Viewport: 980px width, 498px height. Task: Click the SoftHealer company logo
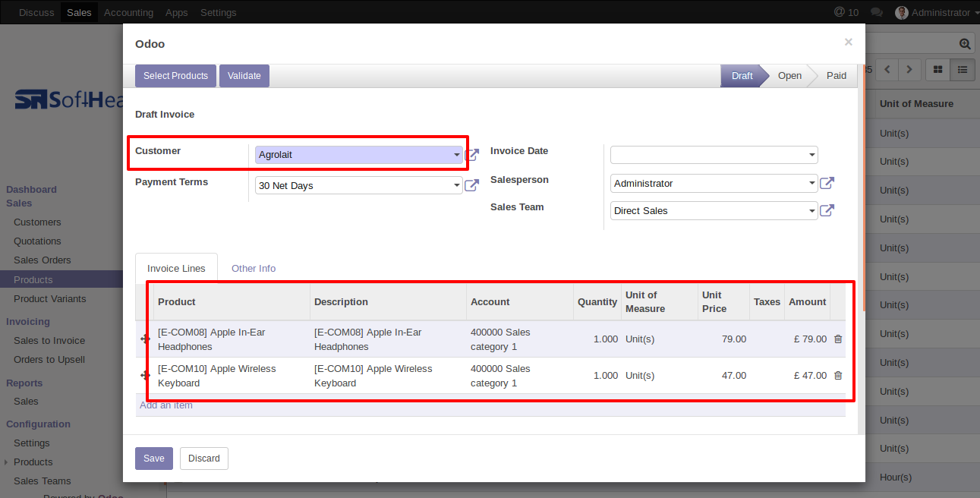click(x=69, y=99)
